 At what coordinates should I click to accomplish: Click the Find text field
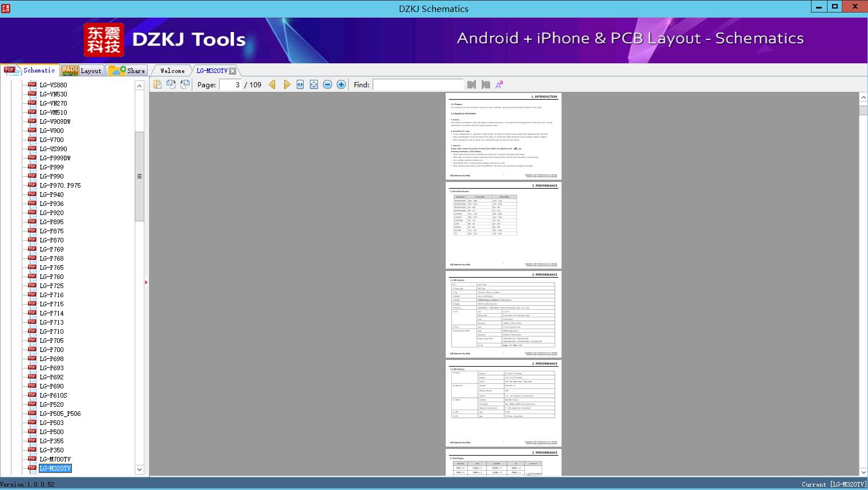tap(418, 84)
